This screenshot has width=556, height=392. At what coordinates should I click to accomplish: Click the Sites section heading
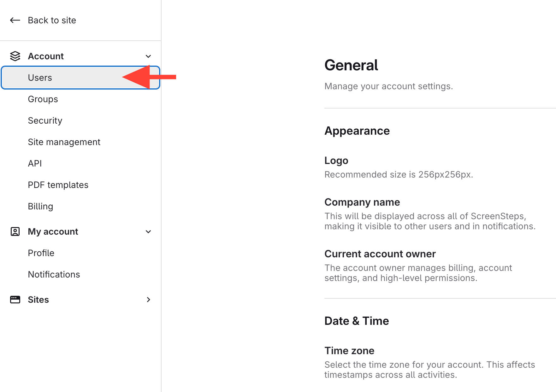click(38, 300)
